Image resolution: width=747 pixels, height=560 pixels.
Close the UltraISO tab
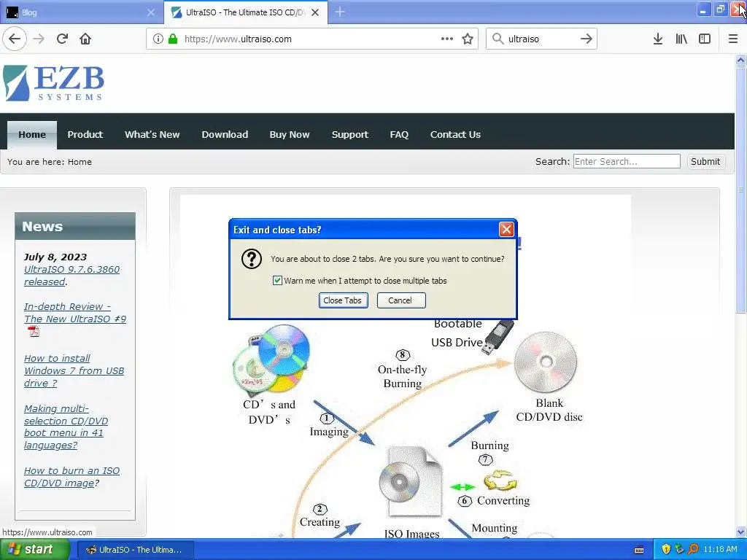tap(315, 12)
